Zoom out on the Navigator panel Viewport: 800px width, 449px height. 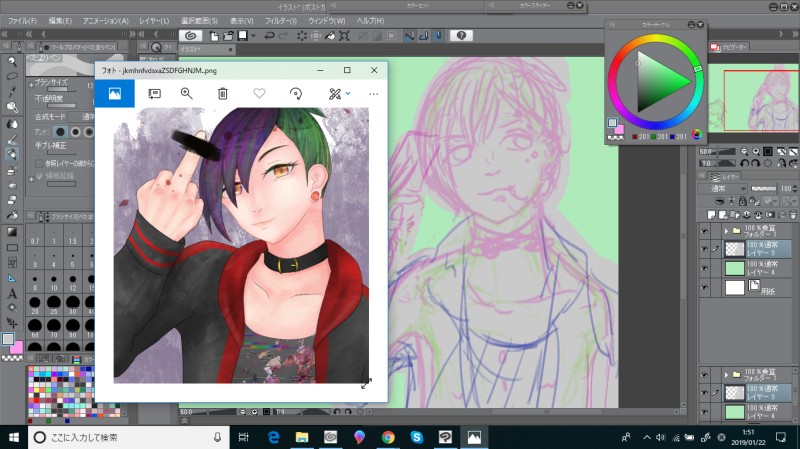click(x=744, y=152)
